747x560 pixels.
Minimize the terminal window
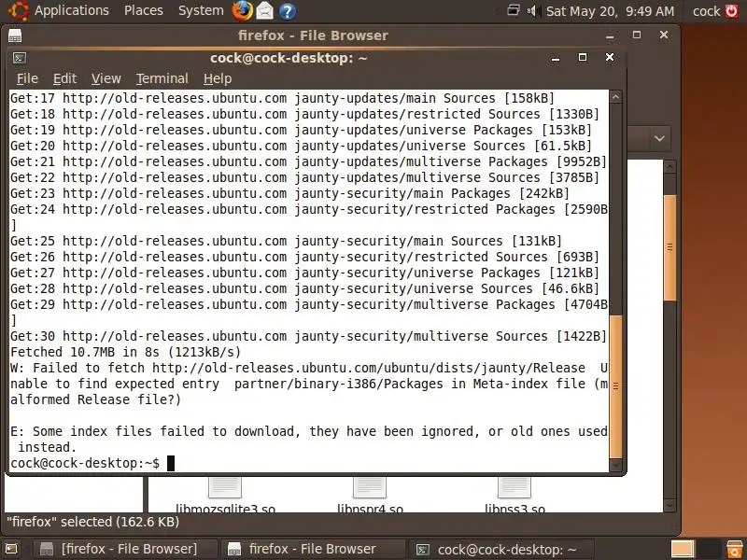pyautogui.click(x=556, y=58)
